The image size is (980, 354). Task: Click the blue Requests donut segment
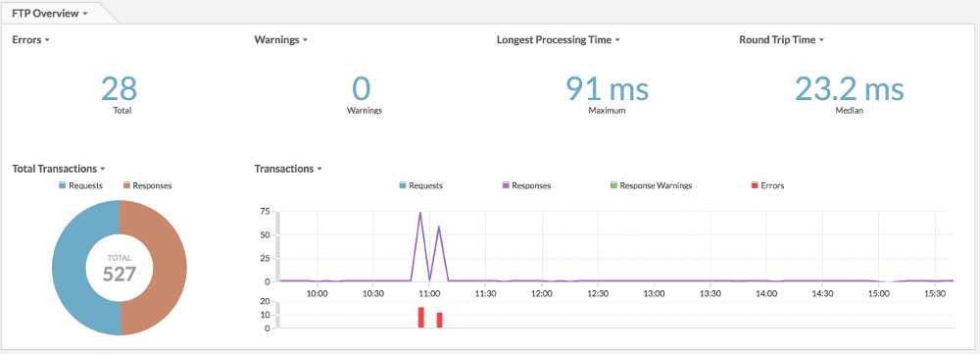pos(69,268)
